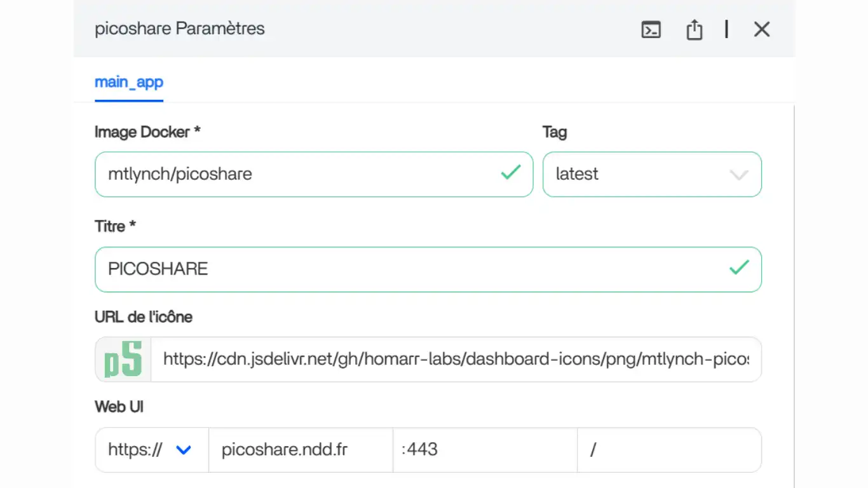868x488 pixels.
Task: Click the Tag label
Action: (555, 132)
